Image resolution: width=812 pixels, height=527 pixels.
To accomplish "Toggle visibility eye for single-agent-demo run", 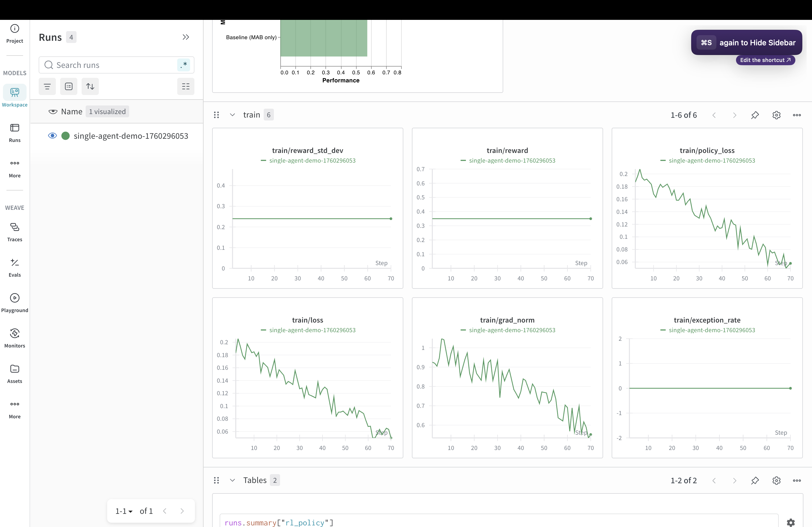I will point(52,136).
